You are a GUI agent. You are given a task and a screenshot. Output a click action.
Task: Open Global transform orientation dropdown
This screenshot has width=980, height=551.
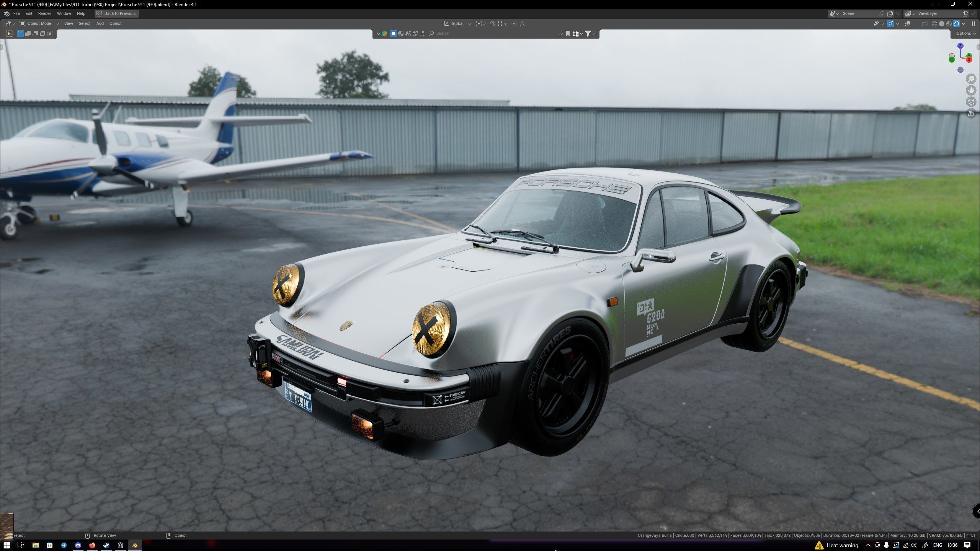(457, 24)
